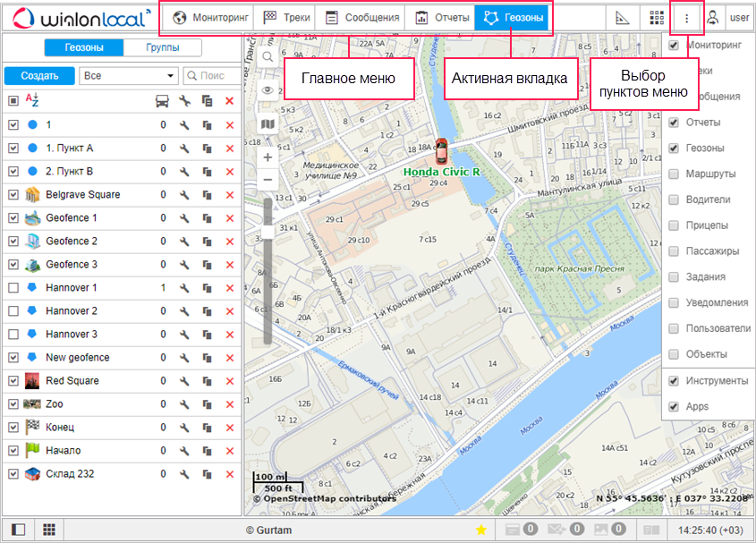Click the Honda Civic R car marker
The image size is (756, 543).
point(441,148)
